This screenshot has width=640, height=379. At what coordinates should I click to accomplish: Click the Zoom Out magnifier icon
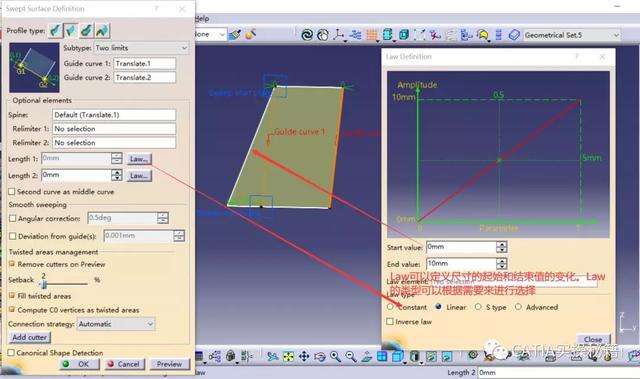pos(351,357)
